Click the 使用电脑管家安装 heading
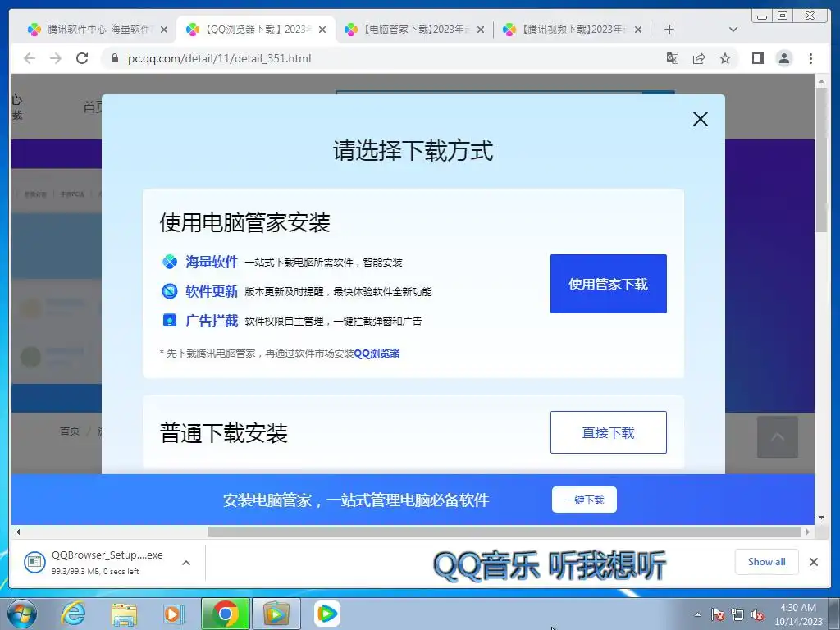Viewport: 840px width, 630px height. pos(244,222)
